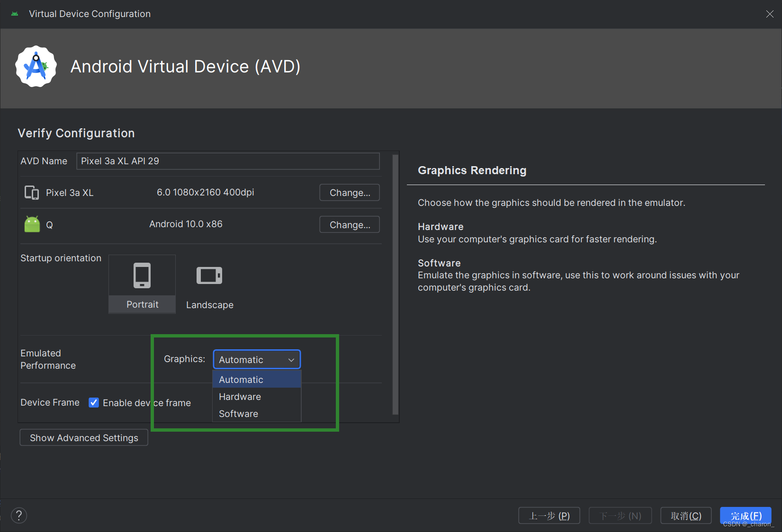Cancel with 取消(C) button
Viewport: 782px width, 532px height.
pos(686,516)
